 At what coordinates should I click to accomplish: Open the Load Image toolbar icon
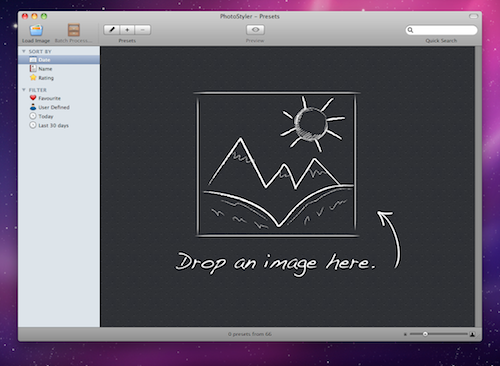pyautogui.click(x=36, y=30)
